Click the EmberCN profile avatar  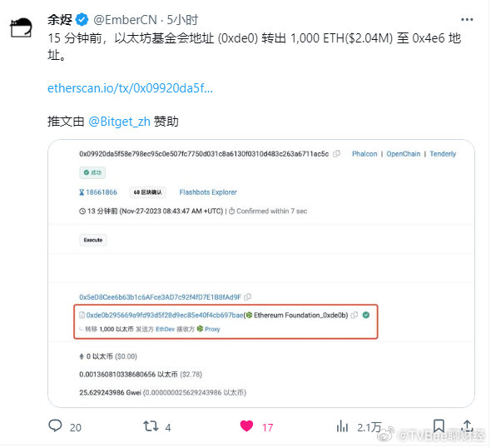tap(21, 27)
